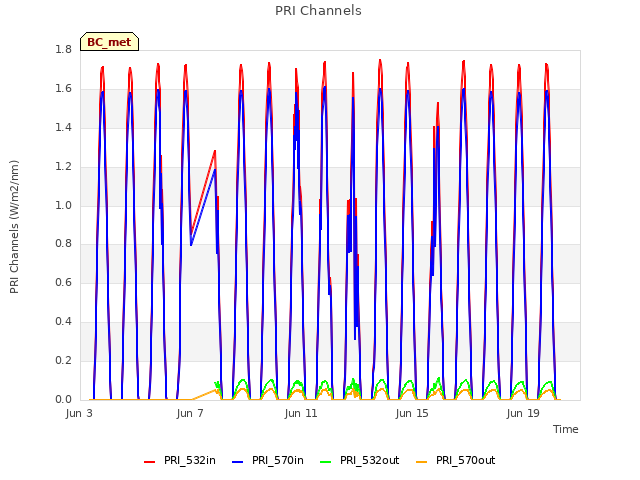The height and width of the screenshot is (480, 640).
Task: Click the 0.4 y-axis tick label
Action: [63, 322]
